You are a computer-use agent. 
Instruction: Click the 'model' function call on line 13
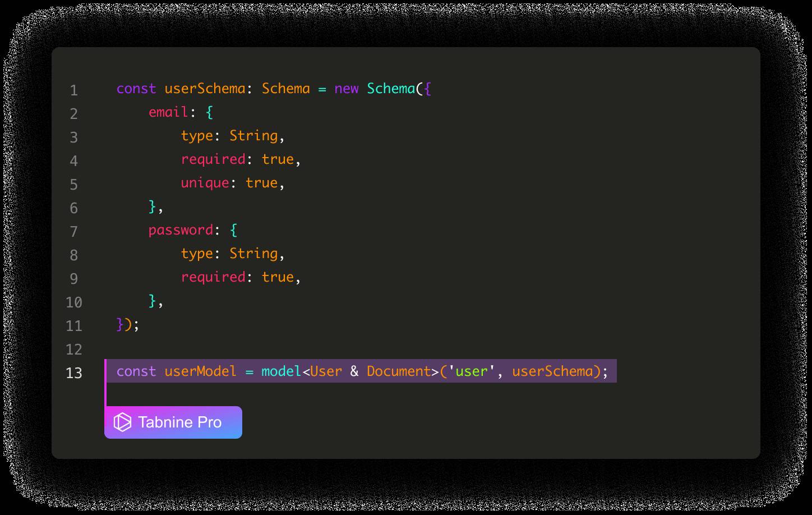coord(282,371)
